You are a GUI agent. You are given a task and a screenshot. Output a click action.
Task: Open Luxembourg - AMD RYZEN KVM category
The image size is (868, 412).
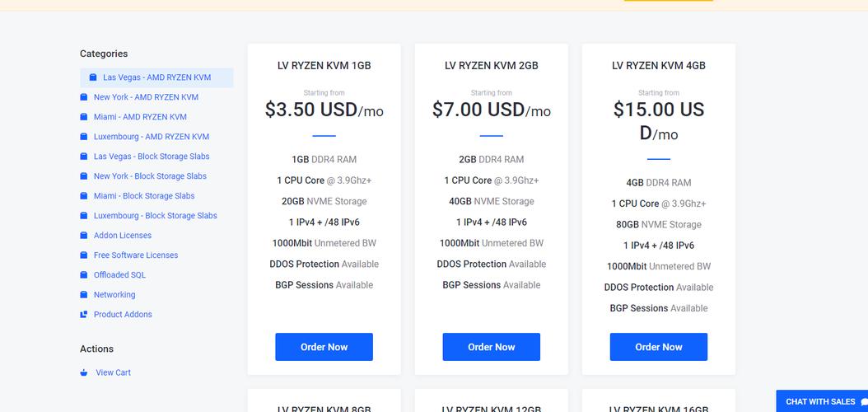(152, 137)
